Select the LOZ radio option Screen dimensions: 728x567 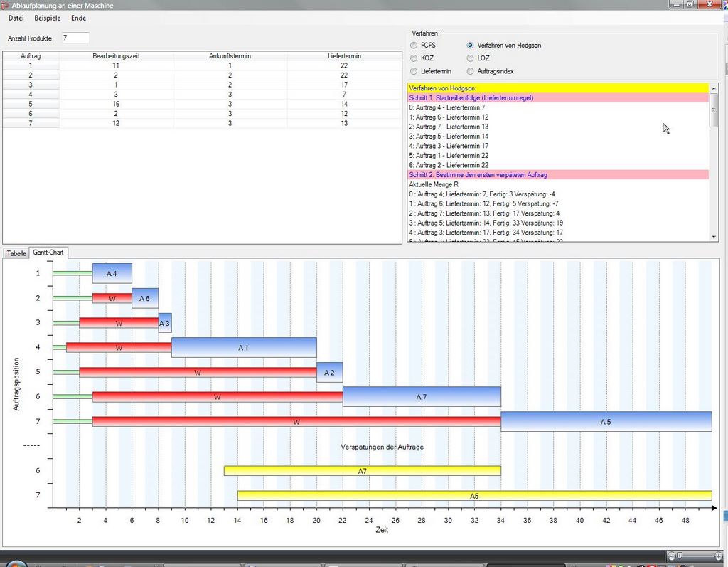pos(471,58)
